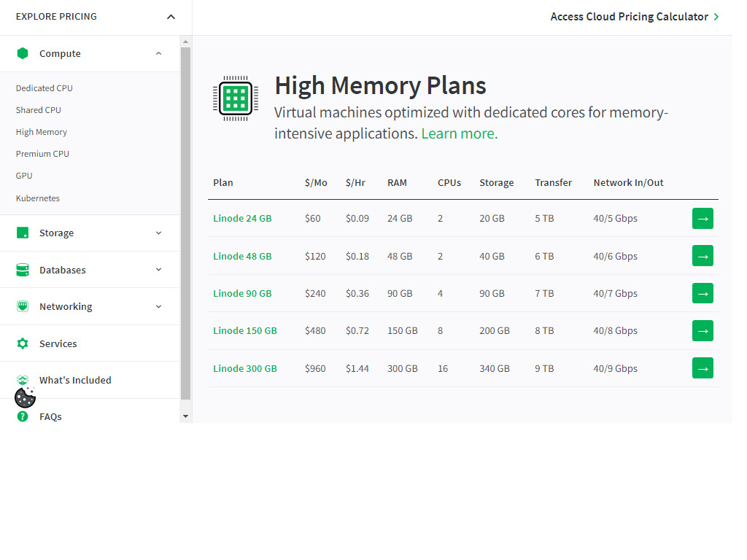Screen dimensions: 747x560
Task: Click the Networking port icon
Action: [x=23, y=306]
